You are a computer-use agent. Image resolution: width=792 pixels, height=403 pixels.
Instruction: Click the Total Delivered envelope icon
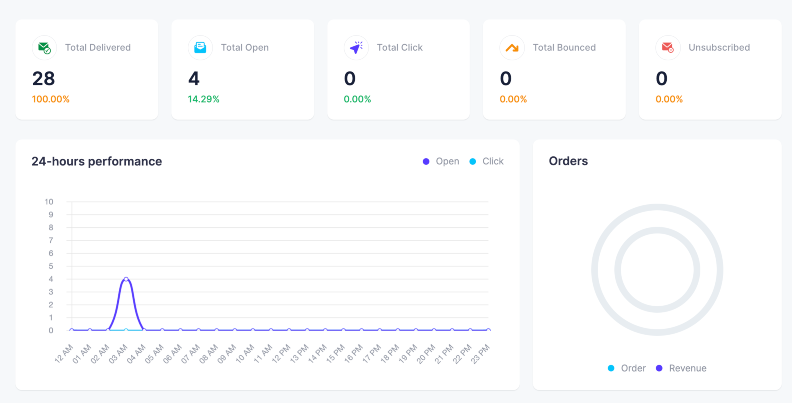44,47
